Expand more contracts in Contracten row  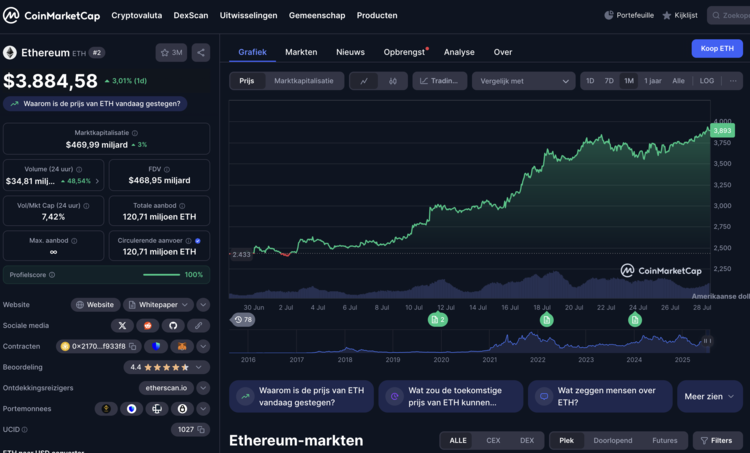[x=203, y=346]
